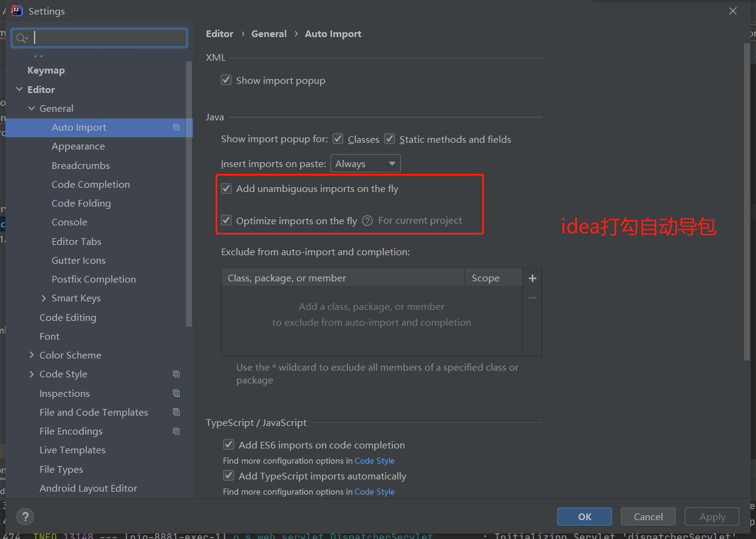Viewport: 756px width, 539px height.
Task: Open Postfix Completion settings
Action: point(94,279)
